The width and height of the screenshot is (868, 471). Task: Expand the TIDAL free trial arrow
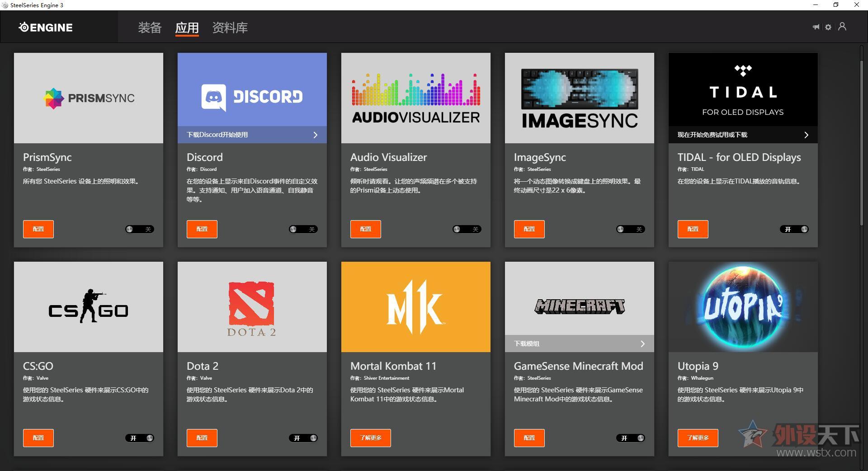[807, 135]
